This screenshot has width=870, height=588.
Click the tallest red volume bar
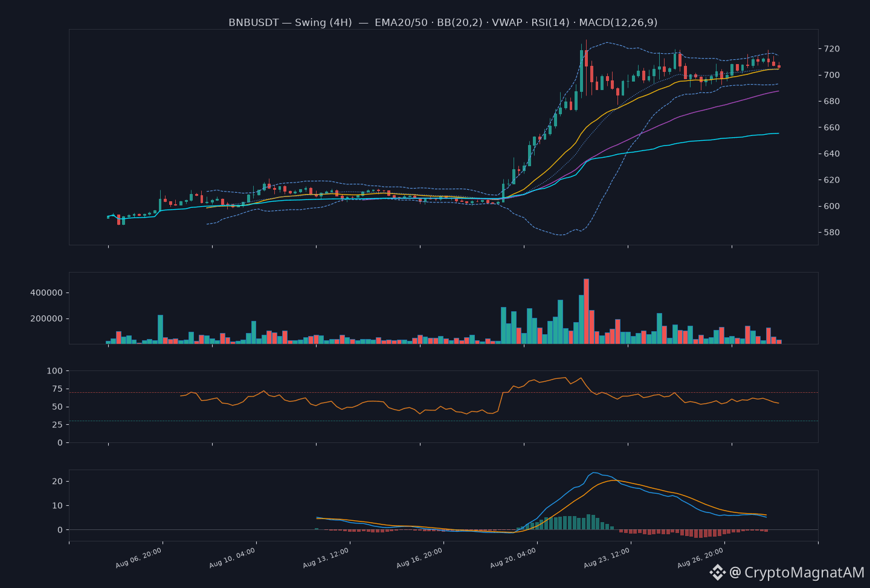coord(587,311)
